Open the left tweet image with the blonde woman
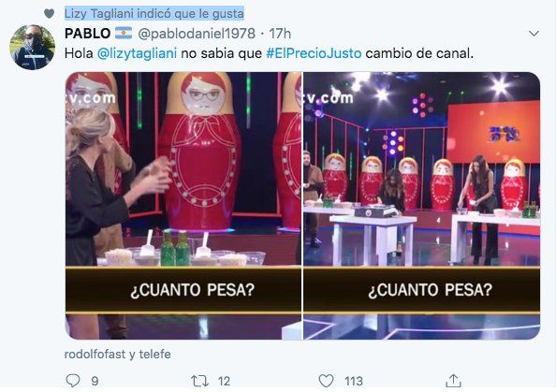 point(183,206)
